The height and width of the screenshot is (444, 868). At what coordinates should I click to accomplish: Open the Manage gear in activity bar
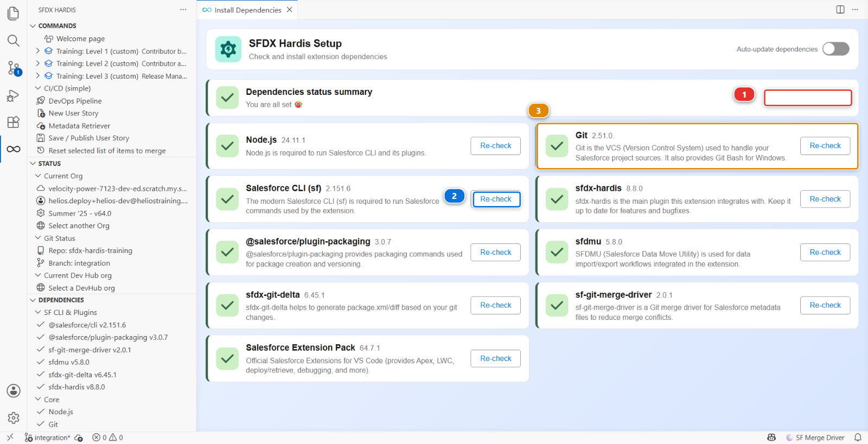[x=14, y=418]
